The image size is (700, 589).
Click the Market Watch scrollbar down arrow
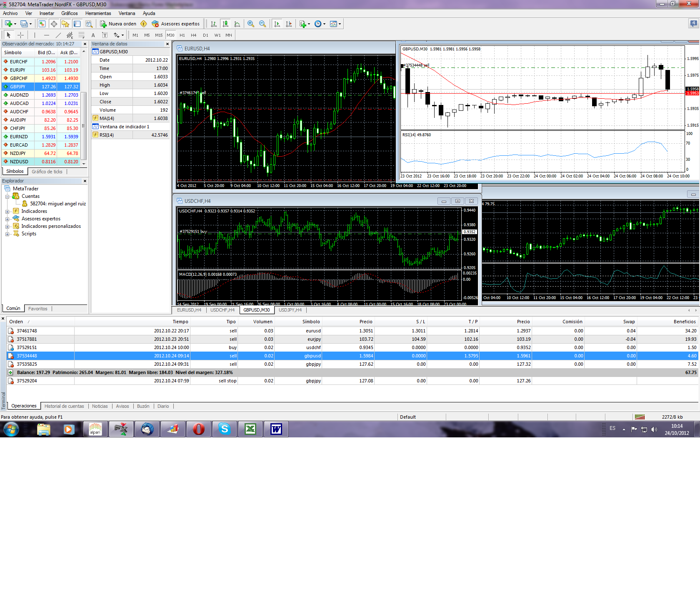[x=84, y=164]
